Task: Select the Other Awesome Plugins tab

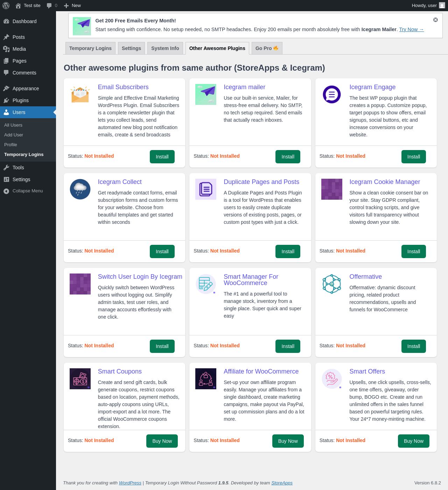Action: pos(217,48)
